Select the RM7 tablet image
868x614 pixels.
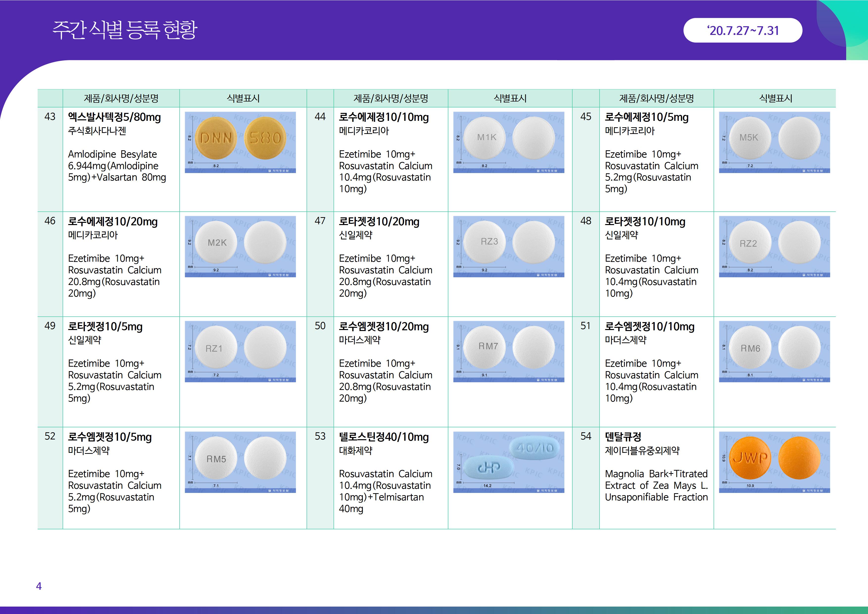(484, 347)
